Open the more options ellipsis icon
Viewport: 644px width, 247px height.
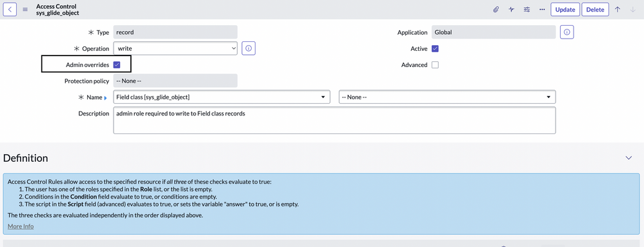coord(542,10)
